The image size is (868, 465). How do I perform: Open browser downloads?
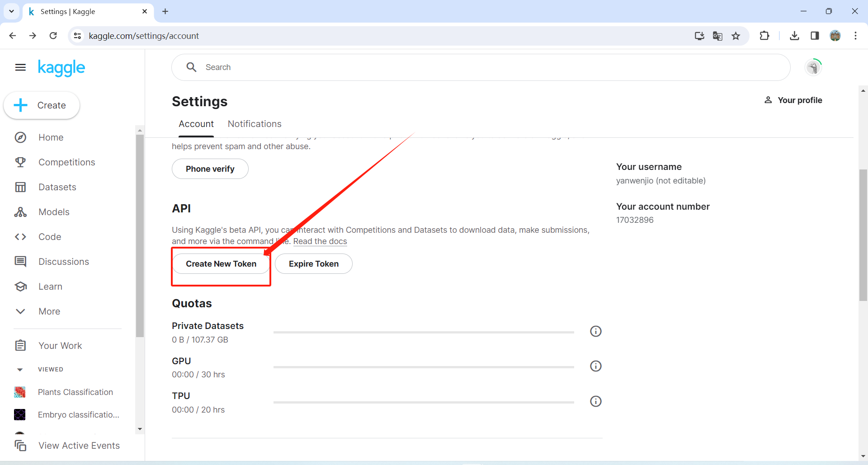(794, 36)
